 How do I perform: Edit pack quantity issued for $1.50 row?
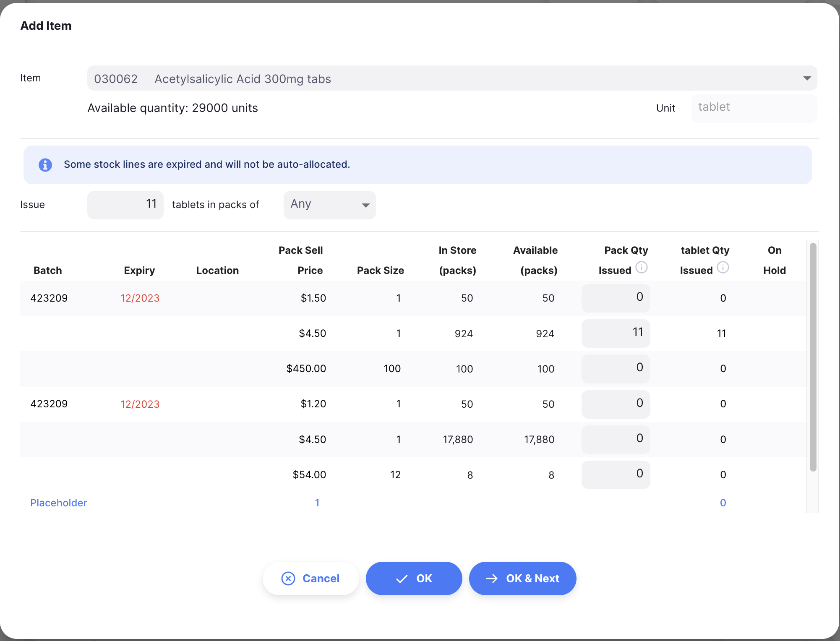pos(616,298)
